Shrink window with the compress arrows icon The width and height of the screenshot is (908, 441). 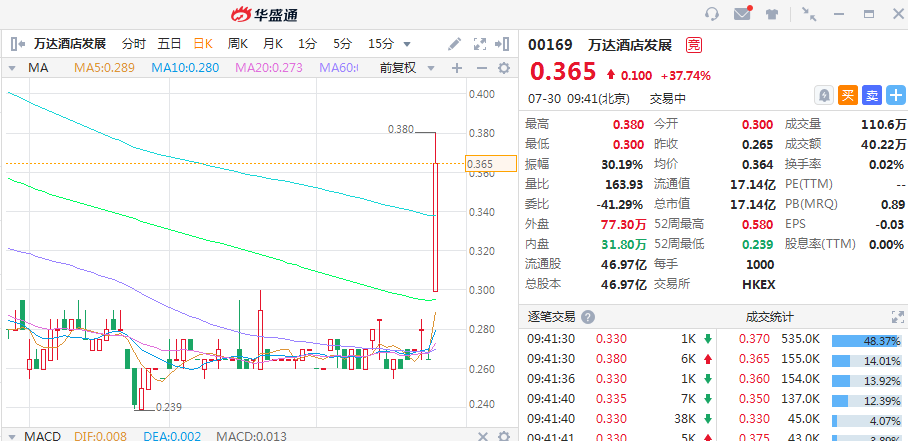point(809,14)
